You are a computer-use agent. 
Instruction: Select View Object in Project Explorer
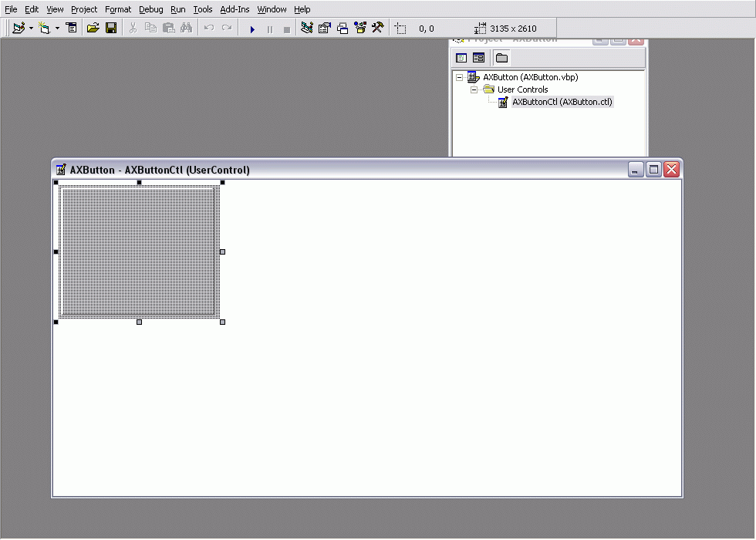(x=478, y=57)
